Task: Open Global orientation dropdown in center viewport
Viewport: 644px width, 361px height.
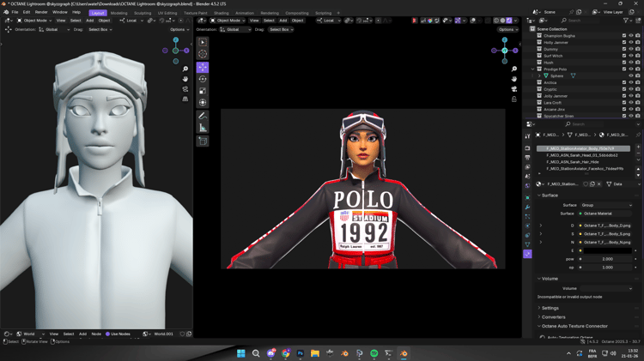Action: [x=235, y=29]
